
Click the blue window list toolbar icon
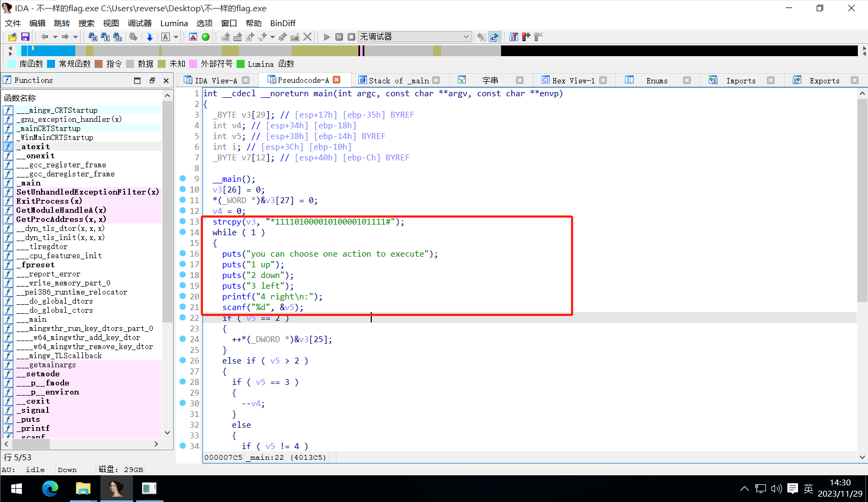click(x=513, y=37)
